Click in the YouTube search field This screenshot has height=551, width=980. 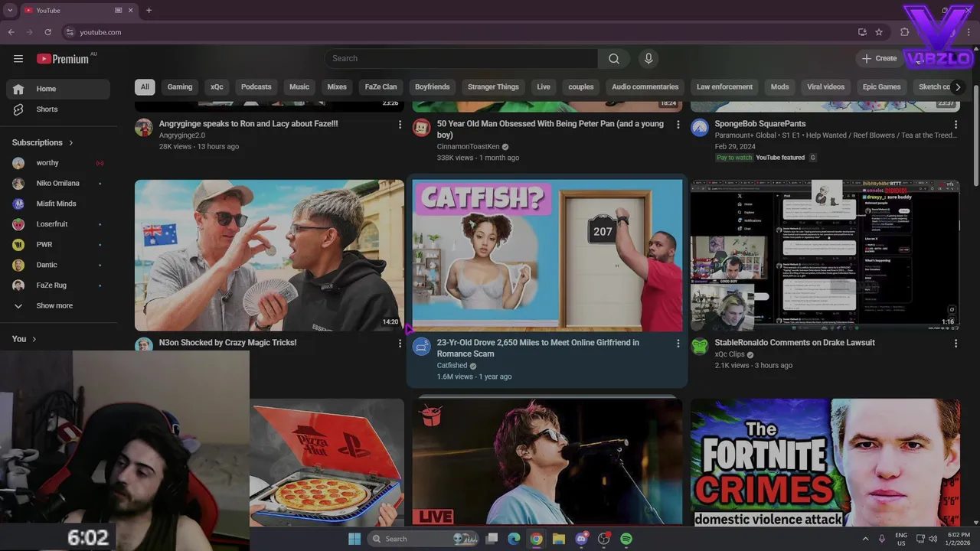462,58
